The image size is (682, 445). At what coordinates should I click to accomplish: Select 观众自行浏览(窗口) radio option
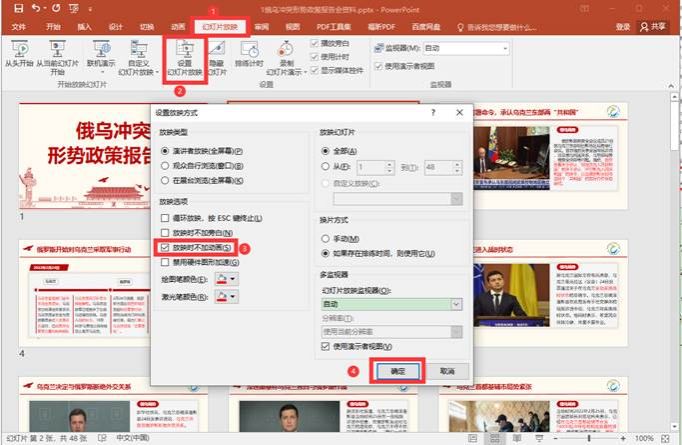click(166, 165)
